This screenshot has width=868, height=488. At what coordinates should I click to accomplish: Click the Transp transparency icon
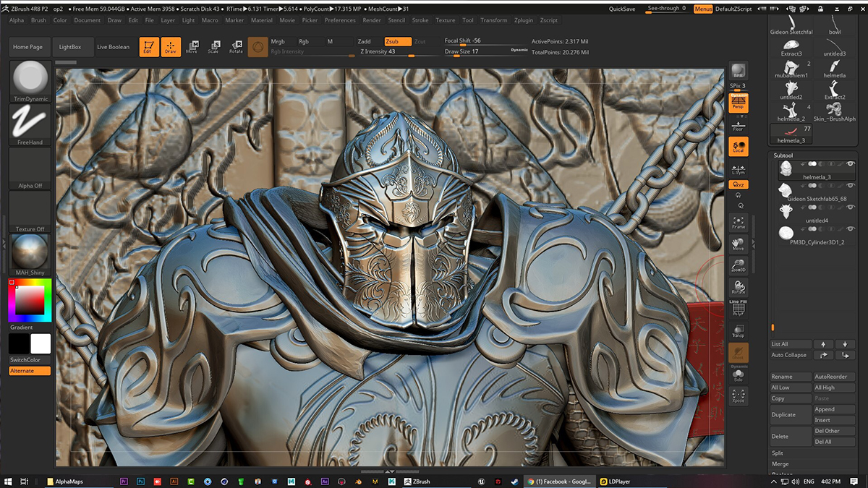[738, 332]
